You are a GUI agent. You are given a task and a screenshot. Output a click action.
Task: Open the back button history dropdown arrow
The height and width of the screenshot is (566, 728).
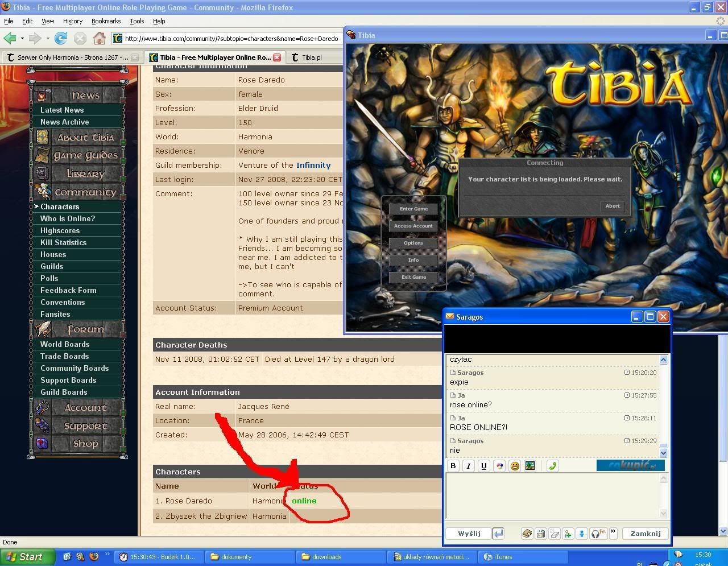(x=22, y=39)
